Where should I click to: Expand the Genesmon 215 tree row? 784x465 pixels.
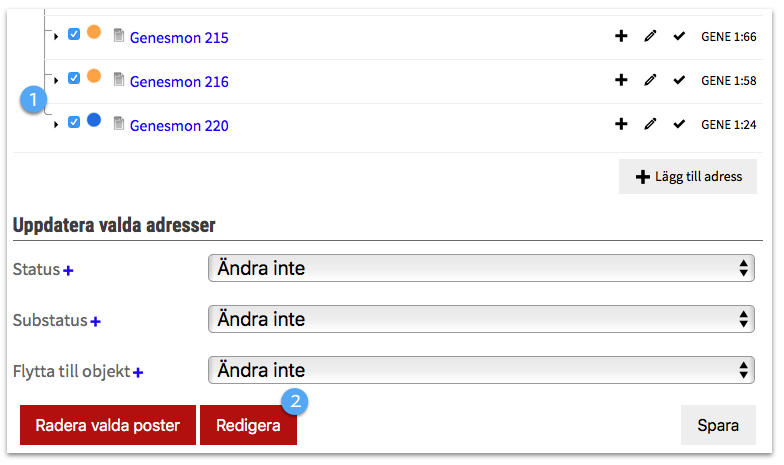click(x=56, y=37)
